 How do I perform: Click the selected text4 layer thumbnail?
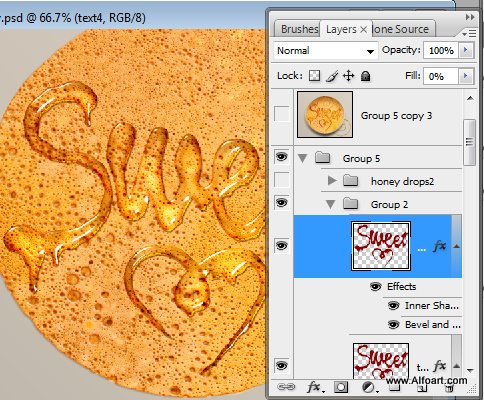(x=381, y=246)
